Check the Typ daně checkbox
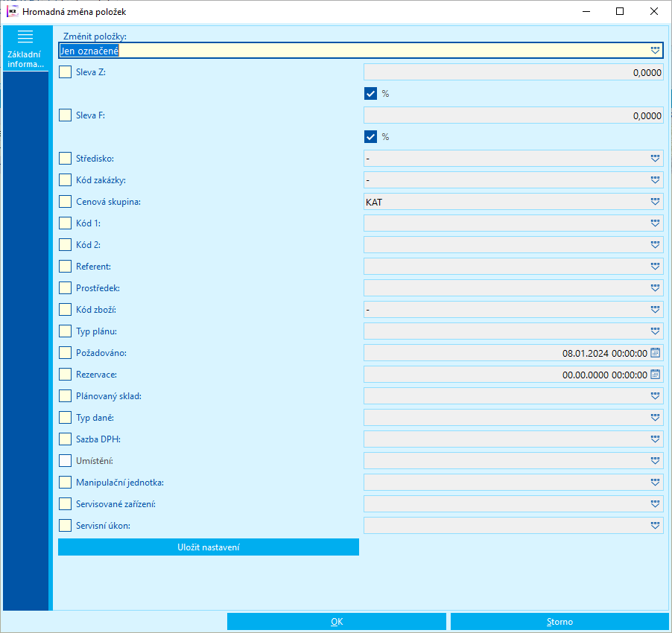The width and height of the screenshot is (672, 633). 65,418
